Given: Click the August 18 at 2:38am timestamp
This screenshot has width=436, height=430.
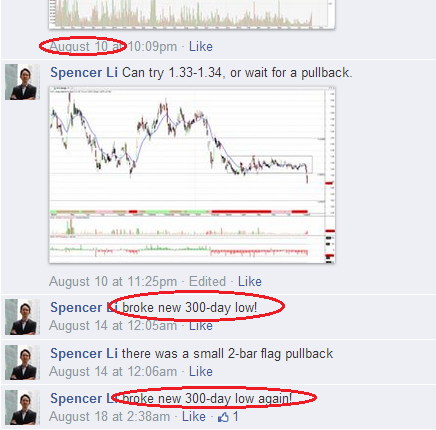Looking at the screenshot, I should pyautogui.click(x=109, y=416).
